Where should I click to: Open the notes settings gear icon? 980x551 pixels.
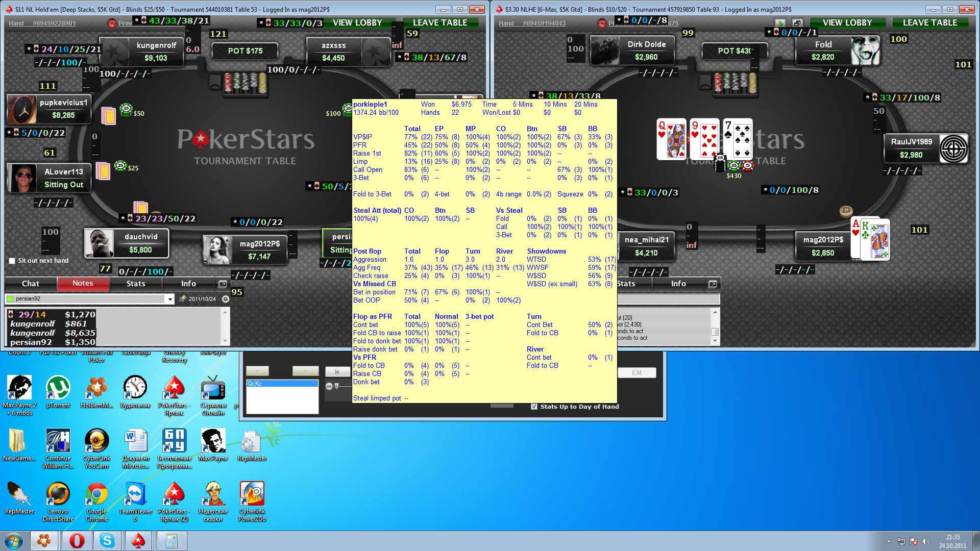[226, 299]
